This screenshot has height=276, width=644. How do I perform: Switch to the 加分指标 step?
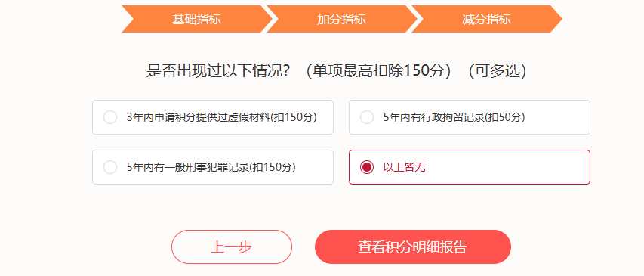pyautogui.click(x=341, y=19)
